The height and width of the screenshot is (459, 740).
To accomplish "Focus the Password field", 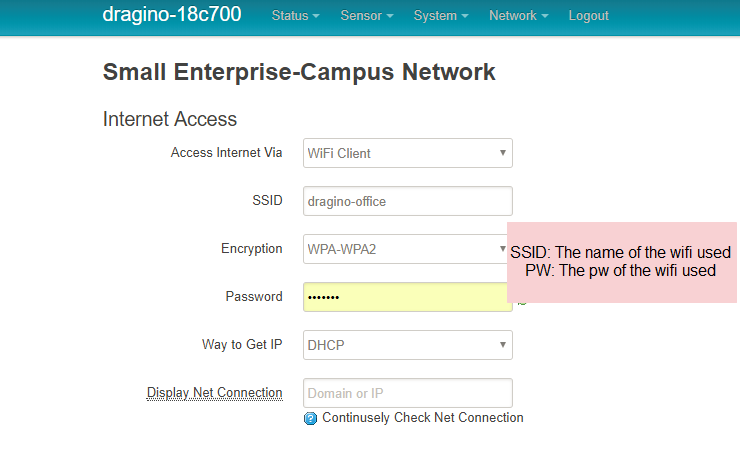I will [x=405, y=297].
